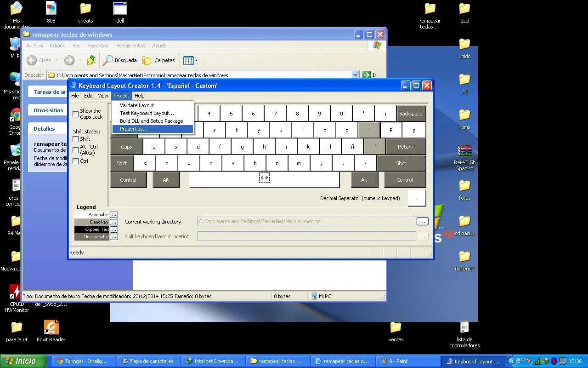Select the ç key on the layout
Image resolution: width=588 pixels, height=368 pixels.
[x=414, y=130]
